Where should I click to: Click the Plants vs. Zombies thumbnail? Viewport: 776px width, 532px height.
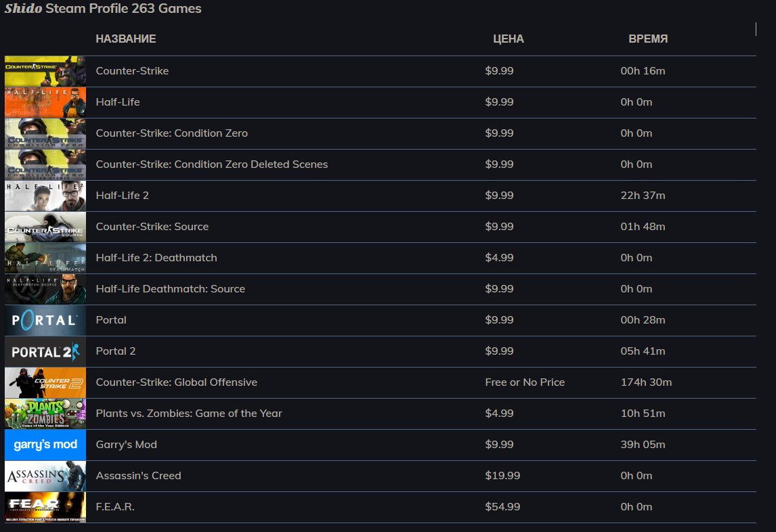point(45,414)
